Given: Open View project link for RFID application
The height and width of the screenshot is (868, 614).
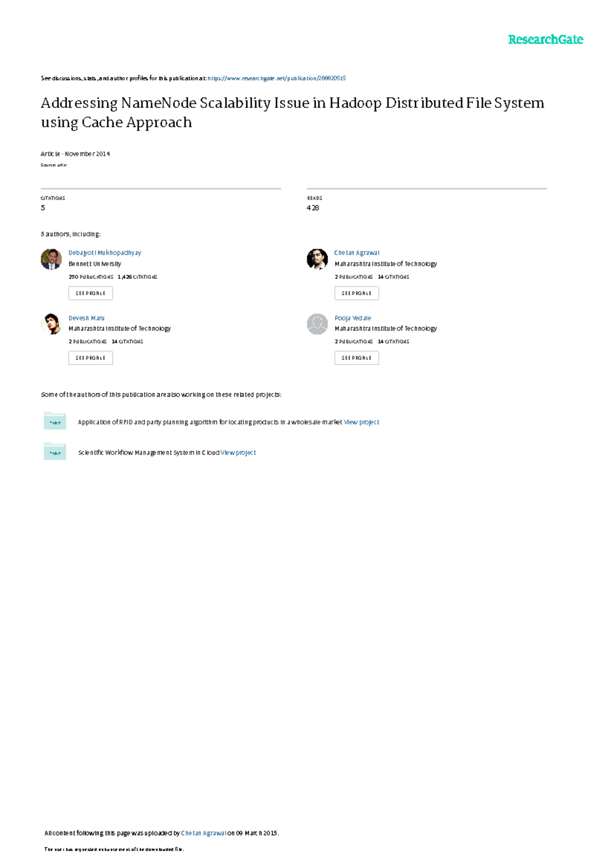Looking at the screenshot, I should tap(361, 422).
